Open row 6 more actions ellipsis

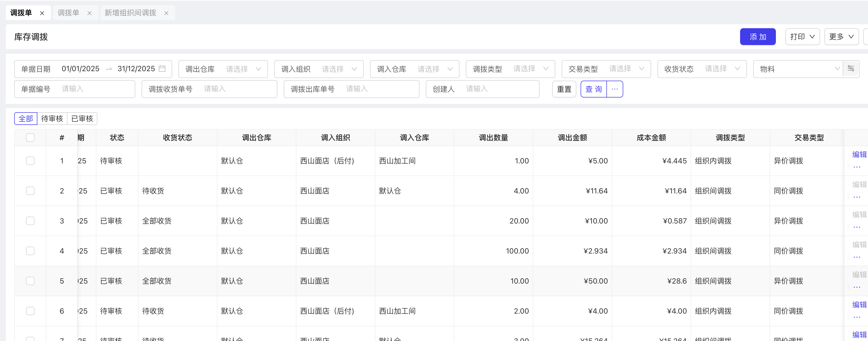[856, 317]
